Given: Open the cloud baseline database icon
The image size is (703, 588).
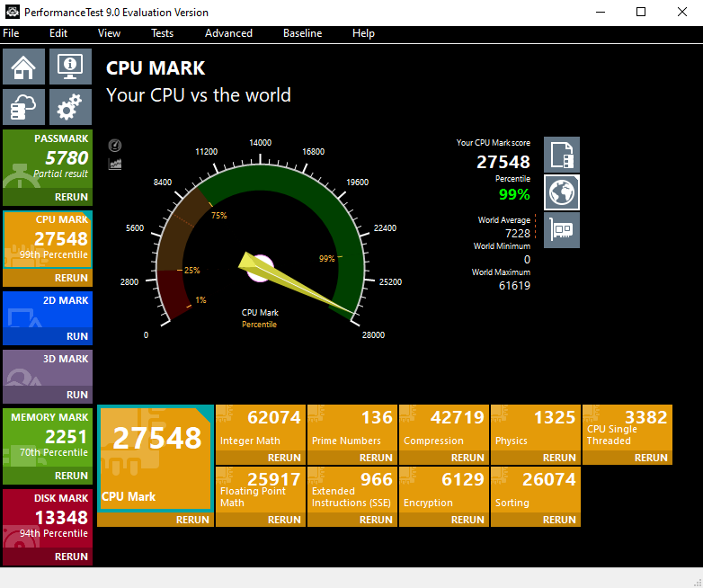Looking at the screenshot, I should (x=23, y=107).
